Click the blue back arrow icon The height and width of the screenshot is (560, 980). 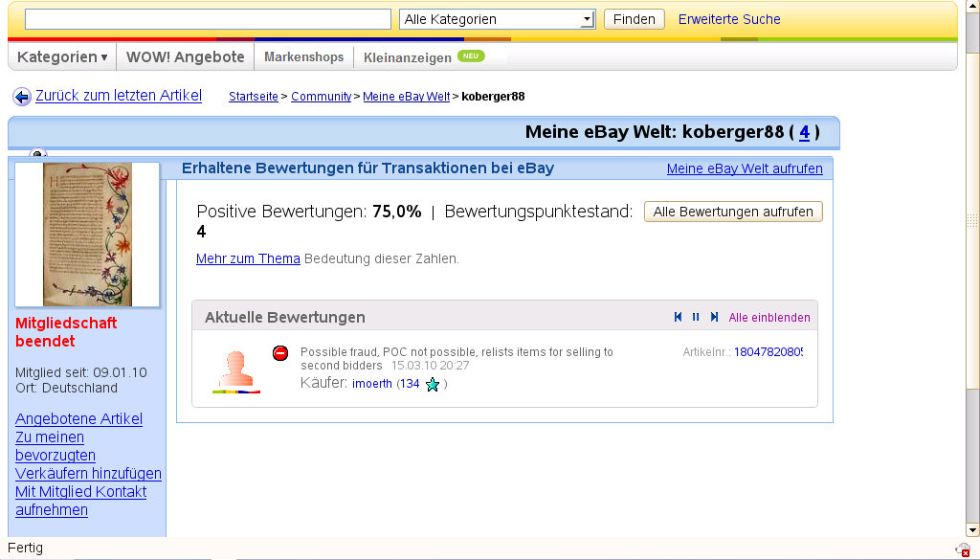[x=22, y=97]
